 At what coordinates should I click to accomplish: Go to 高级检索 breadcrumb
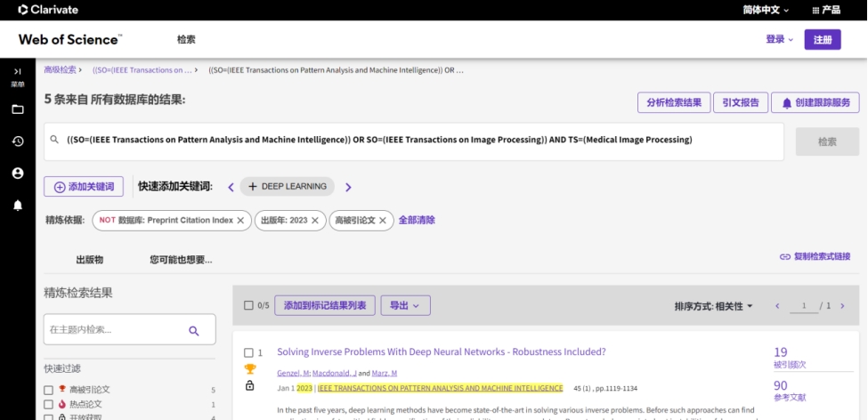click(x=61, y=69)
